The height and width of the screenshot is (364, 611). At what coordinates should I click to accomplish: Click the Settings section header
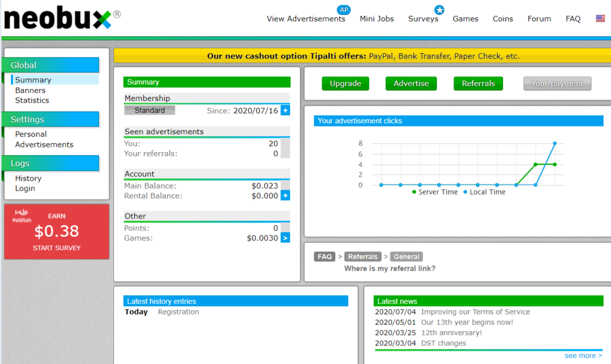click(x=51, y=119)
